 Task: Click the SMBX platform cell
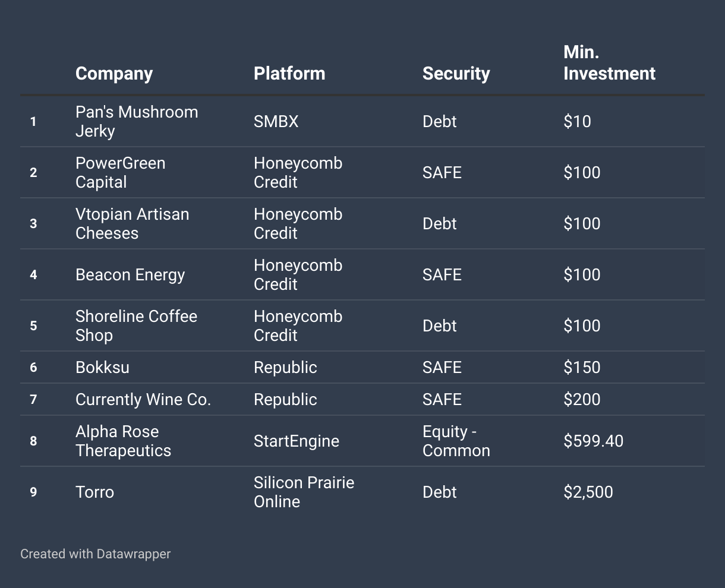pos(276,121)
